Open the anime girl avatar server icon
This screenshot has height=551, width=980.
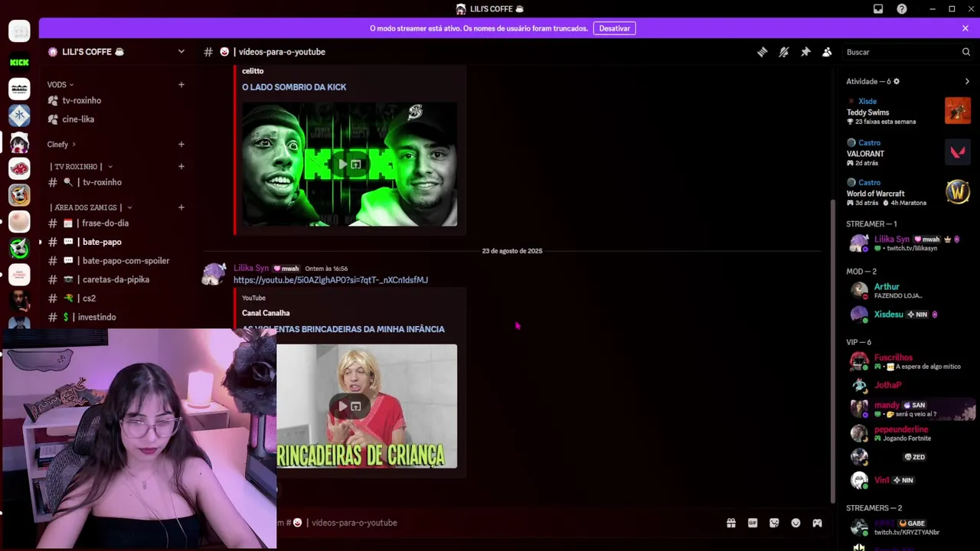tap(19, 142)
